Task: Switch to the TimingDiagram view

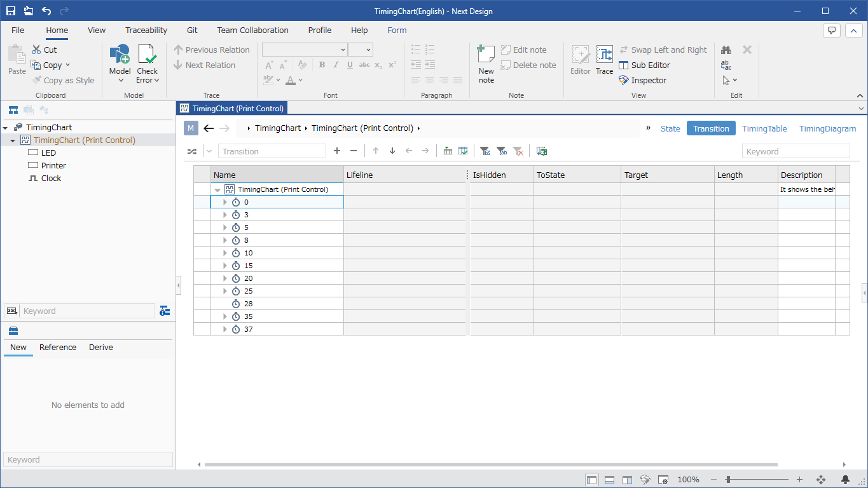Action: click(827, 128)
